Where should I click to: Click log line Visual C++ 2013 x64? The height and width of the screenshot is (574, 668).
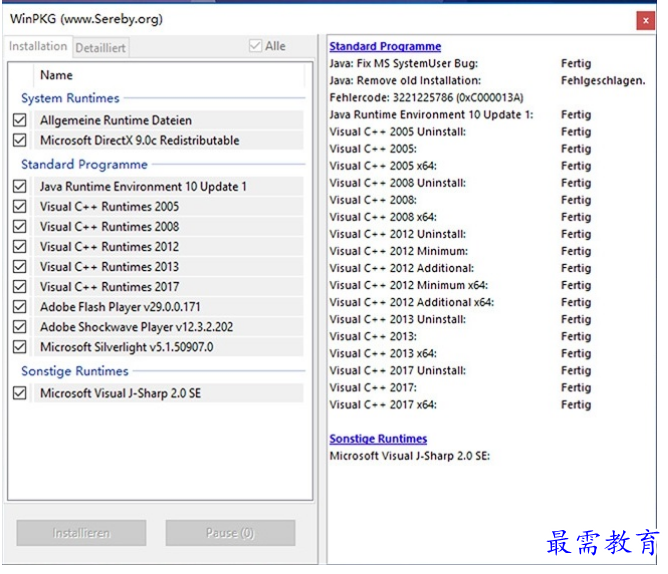pyautogui.click(x=383, y=353)
